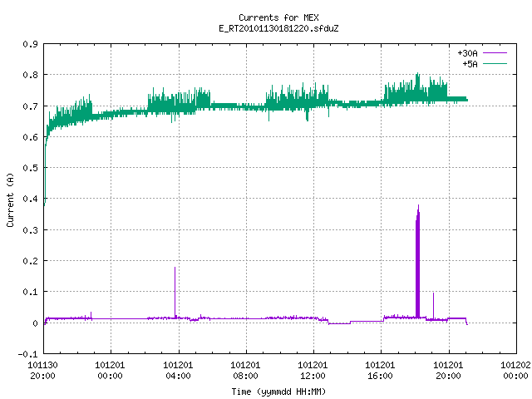
Task: Click the 101201 16:00 x-axis tick label
Action: tap(380, 371)
